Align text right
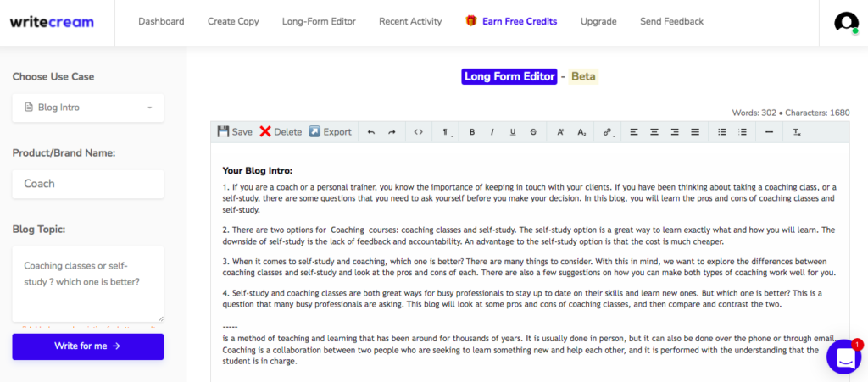This screenshot has height=382, width=868. (675, 132)
